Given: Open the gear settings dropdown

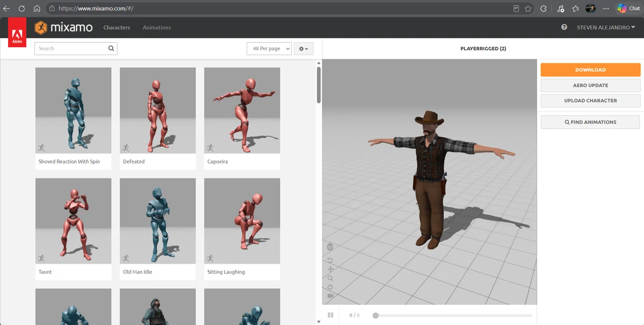Looking at the screenshot, I should [304, 49].
